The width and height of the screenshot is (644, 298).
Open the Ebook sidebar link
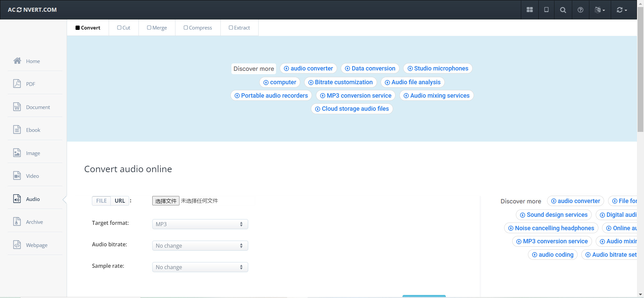pos(33,130)
